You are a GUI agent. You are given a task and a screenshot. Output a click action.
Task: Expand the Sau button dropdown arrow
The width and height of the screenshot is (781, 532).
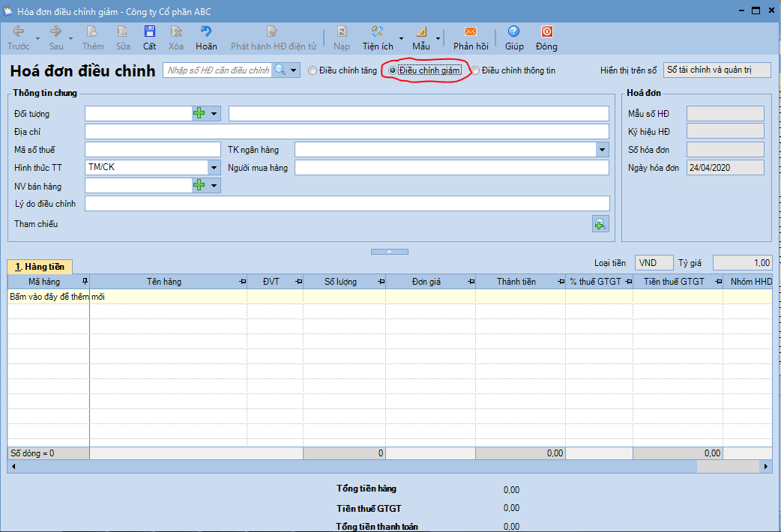coord(70,38)
